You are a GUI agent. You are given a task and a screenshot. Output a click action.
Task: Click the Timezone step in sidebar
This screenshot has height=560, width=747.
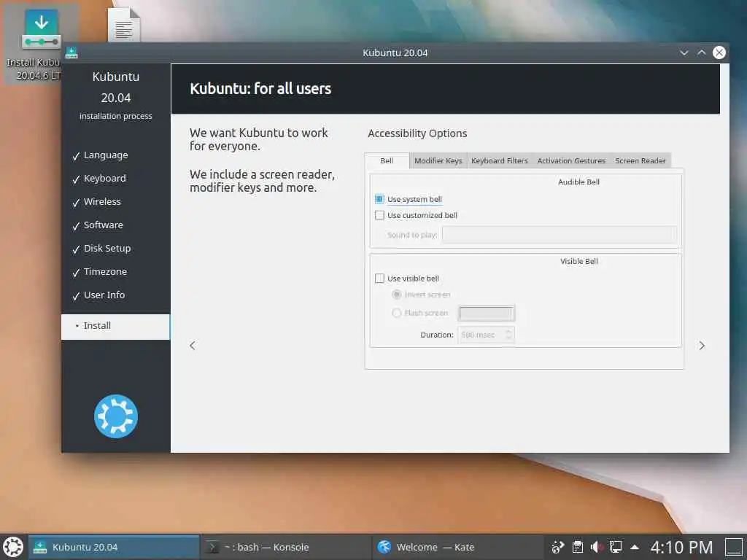[105, 272]
